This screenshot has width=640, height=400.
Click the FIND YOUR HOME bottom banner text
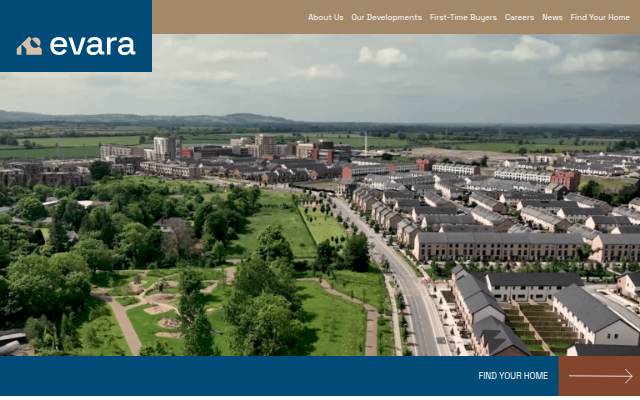(513, 376)
